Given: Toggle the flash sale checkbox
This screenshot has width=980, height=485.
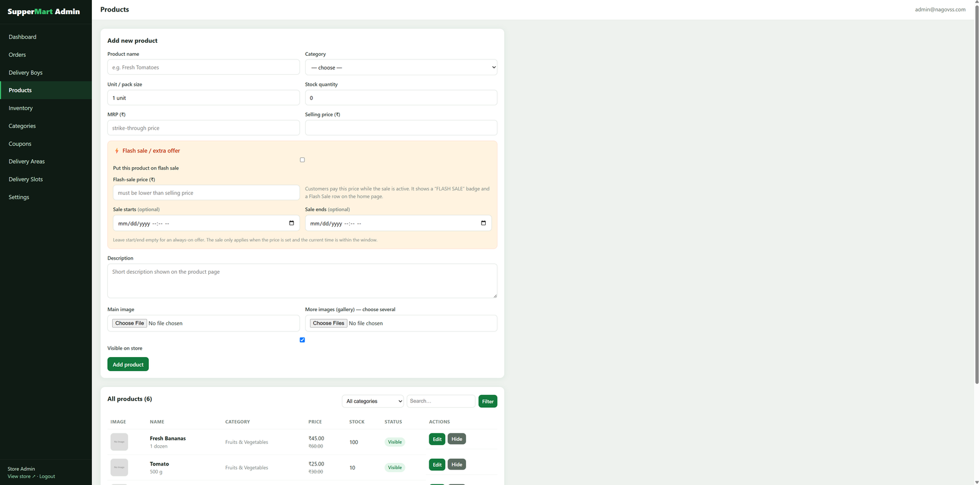Looking at the screenshot, I should coord(302,160).
